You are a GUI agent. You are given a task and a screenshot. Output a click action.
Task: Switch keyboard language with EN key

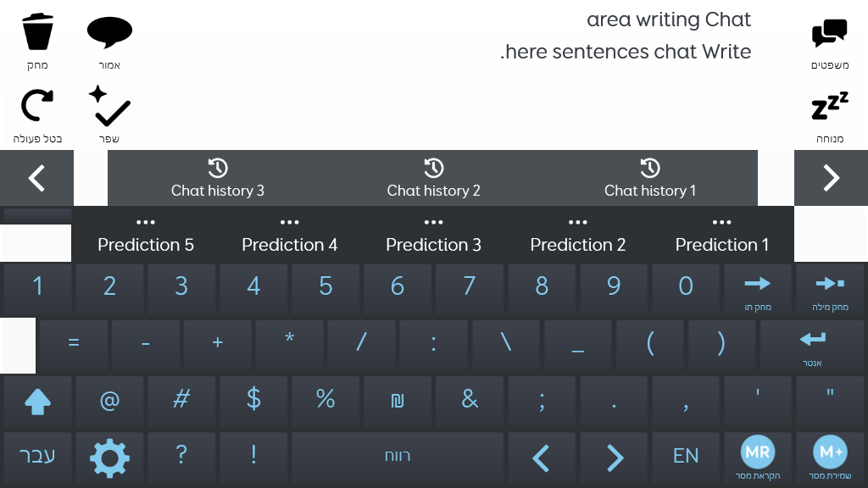(x=685, y=456)
